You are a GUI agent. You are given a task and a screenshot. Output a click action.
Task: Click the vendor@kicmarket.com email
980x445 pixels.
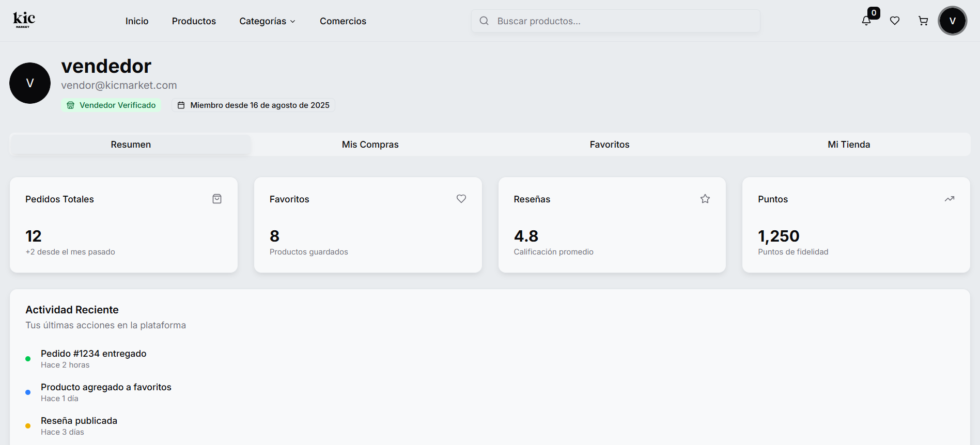tap(119, 85)
